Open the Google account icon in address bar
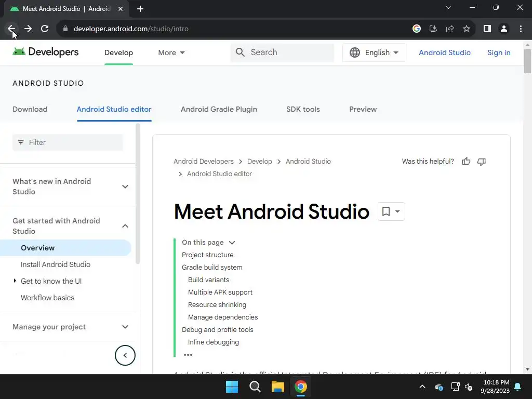 tap(417, 29)
